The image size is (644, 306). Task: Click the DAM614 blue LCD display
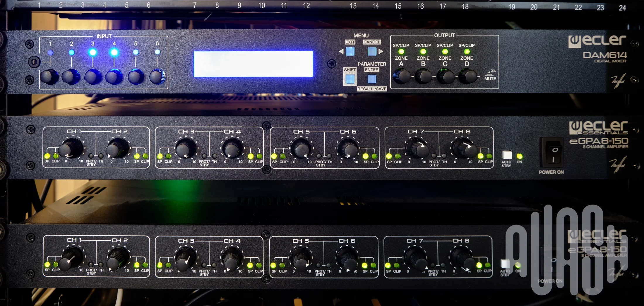click(x=253, y=64)
